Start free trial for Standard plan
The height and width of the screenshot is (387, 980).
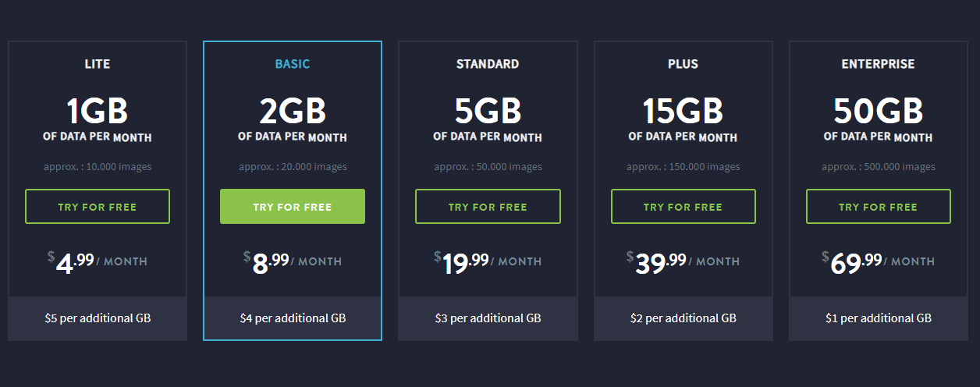click(488, 207)
